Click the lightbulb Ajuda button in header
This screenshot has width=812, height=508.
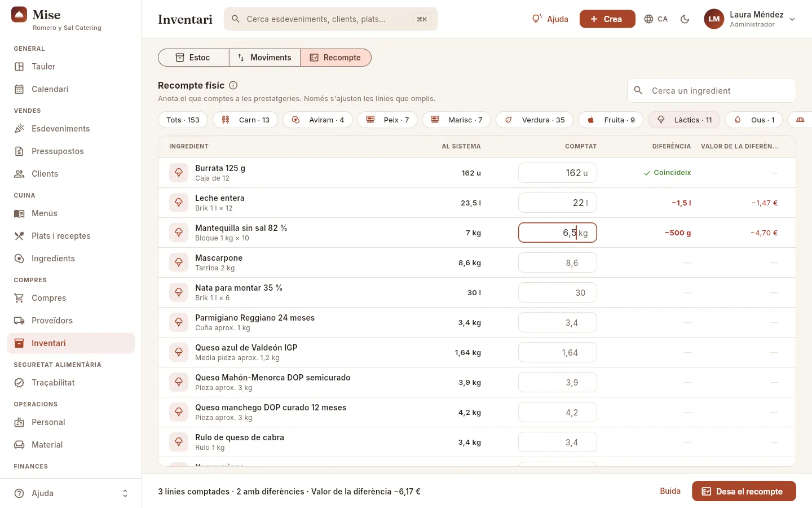[550, 19]
